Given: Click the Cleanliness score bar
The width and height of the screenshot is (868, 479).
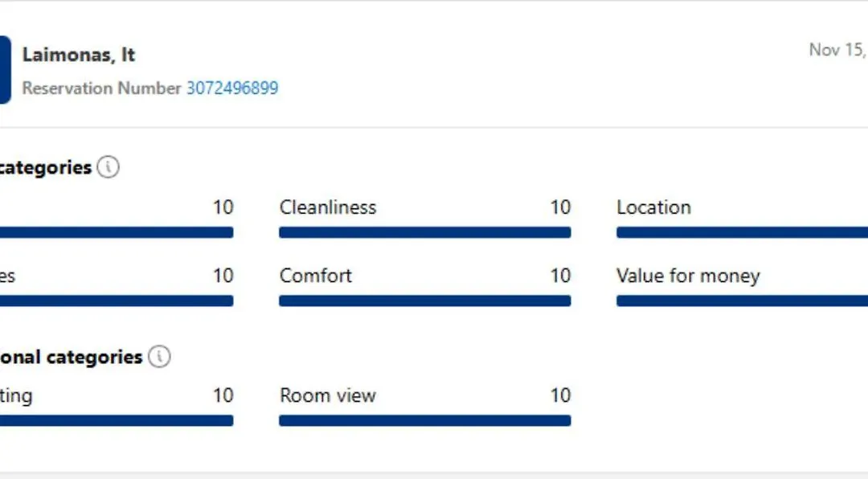Looking at the screenshot, I should (424, 232).
